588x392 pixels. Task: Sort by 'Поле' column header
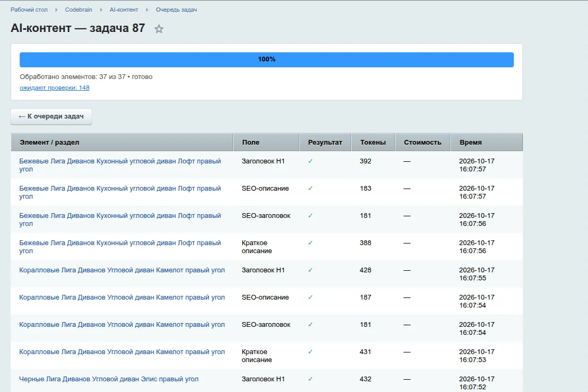[266, 142]
